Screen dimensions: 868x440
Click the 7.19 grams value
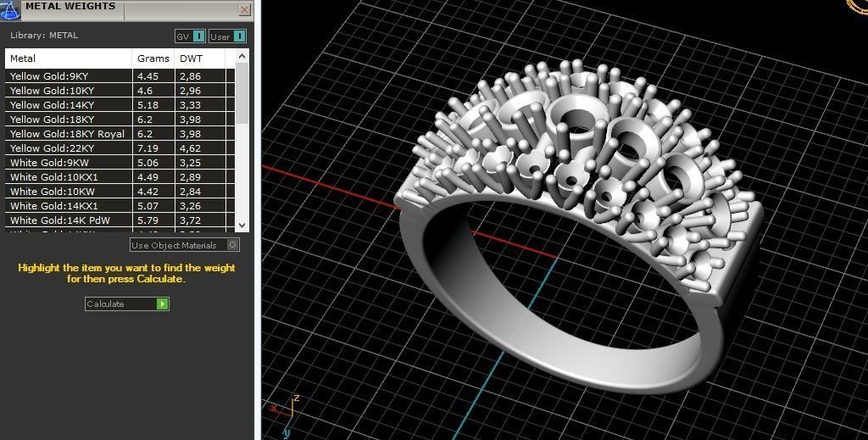(x=147, y=148)
